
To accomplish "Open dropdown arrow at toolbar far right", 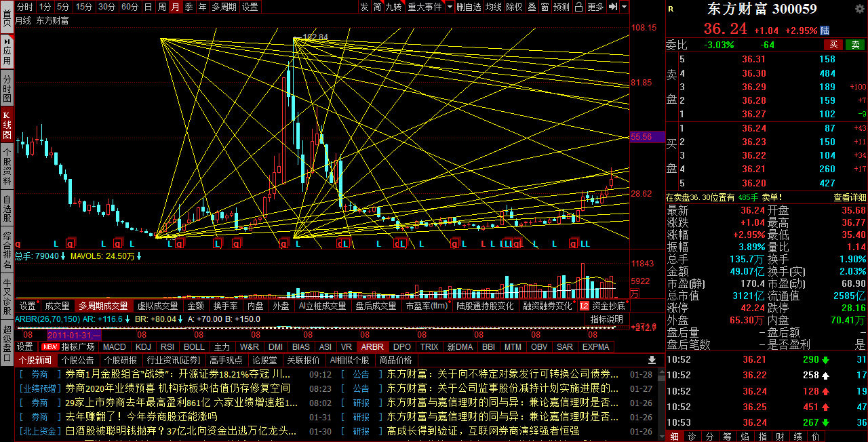I will click(625, 7).
